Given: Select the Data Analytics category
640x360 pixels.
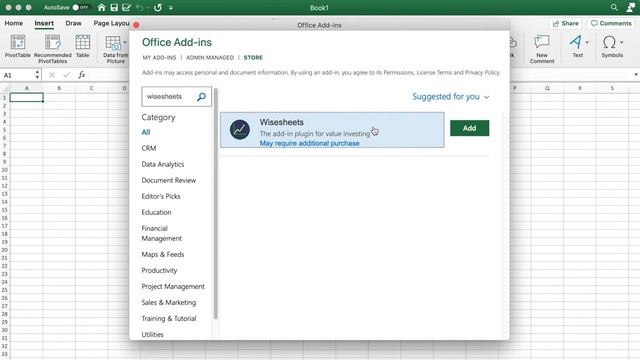Looking at the screenshot, I should click(x=163, y=164).
